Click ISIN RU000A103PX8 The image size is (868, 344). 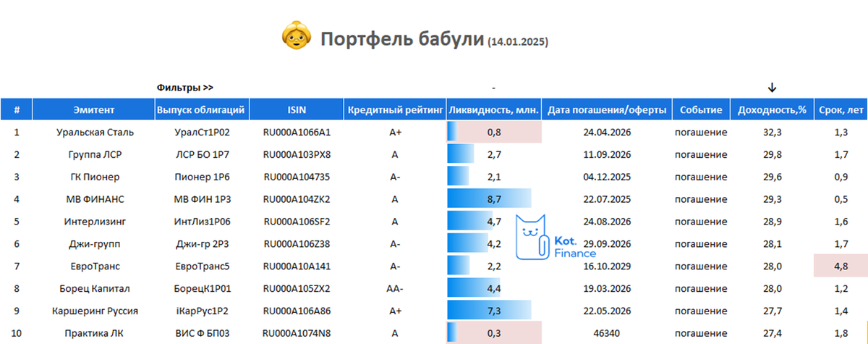click(x=297, y=155)
